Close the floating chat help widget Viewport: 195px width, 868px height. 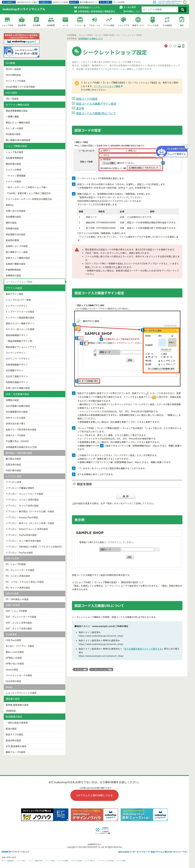(x=186, y=146)
